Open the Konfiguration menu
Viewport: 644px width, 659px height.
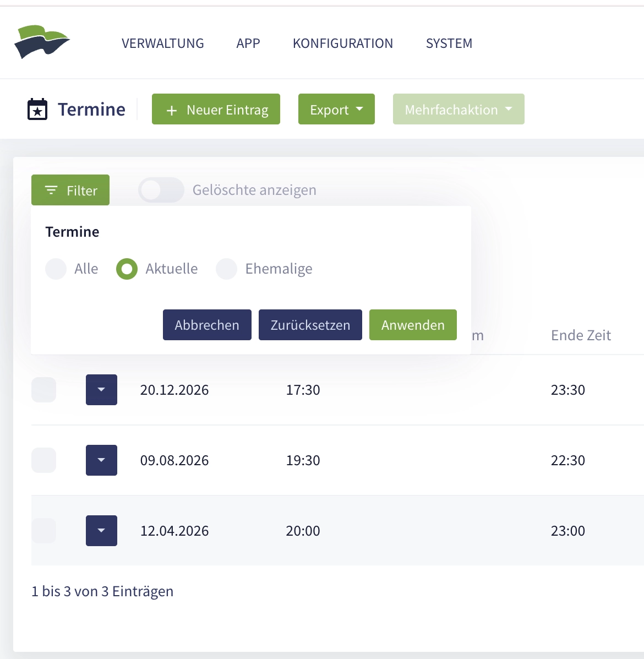pos(342,43)
